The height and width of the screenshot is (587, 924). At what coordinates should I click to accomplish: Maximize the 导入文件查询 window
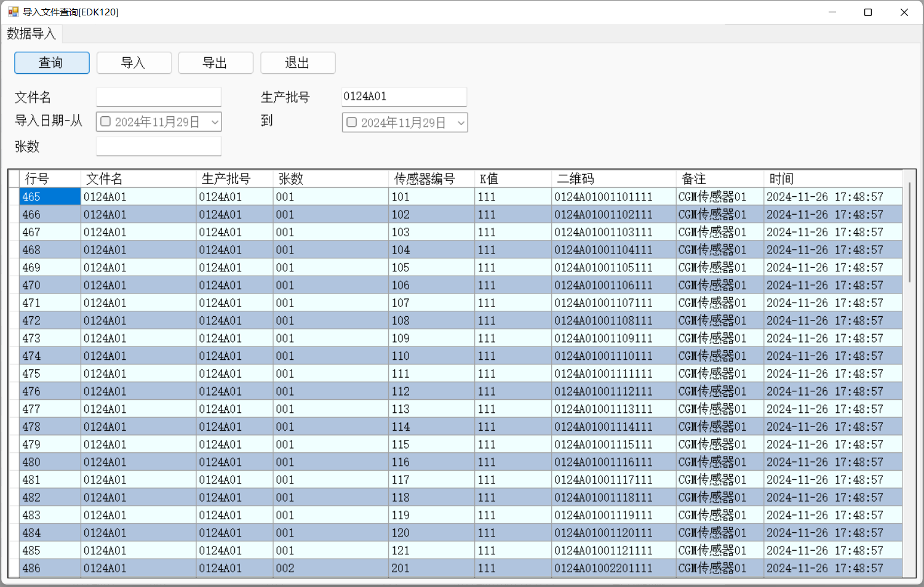click(x=868, y=12)
